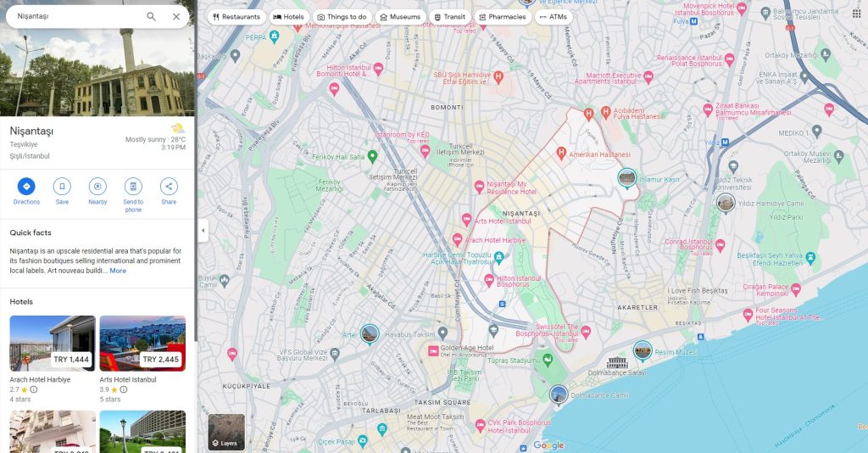
Task: Open Directions for Nişantaşı
Action: [26, 191]
